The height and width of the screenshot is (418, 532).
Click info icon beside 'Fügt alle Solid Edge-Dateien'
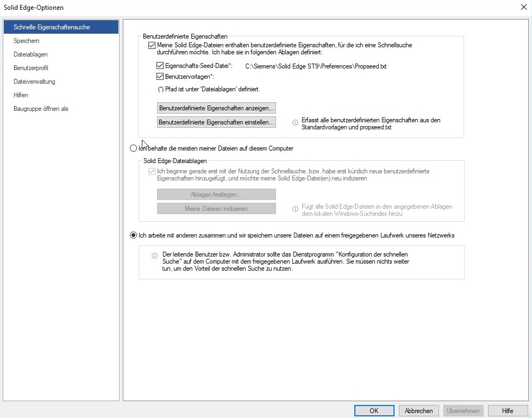pos(295,209)
